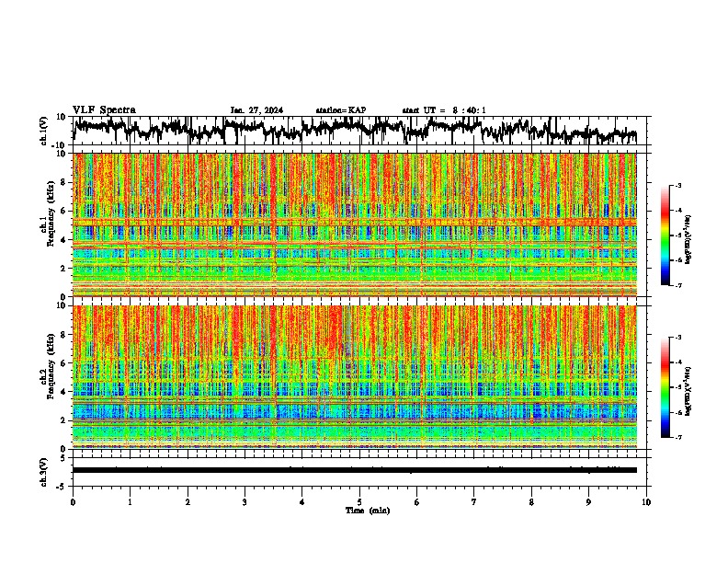
Task: Click the 'ch.1(V)' waveform axis label
Action: pos(44,131)
